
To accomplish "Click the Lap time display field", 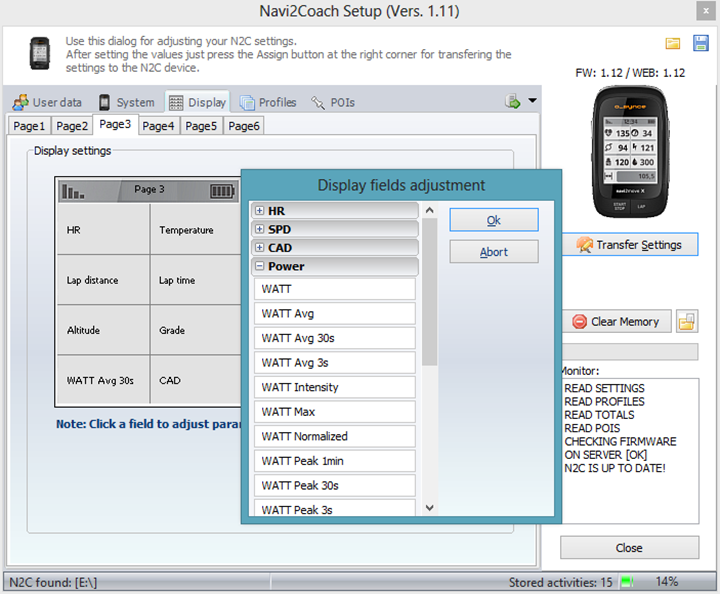I will coord(196,280).
